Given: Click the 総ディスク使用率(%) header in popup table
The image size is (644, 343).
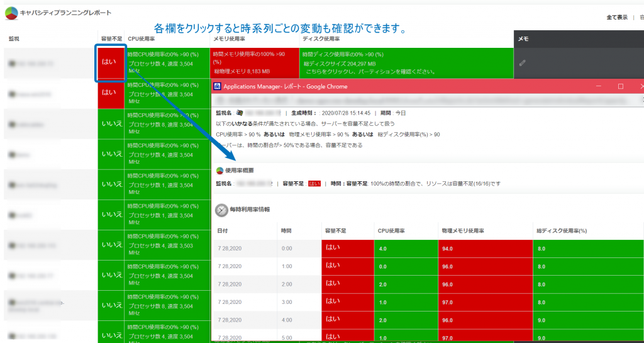Looking at the screenshot, I should click(x=562, y=231).
